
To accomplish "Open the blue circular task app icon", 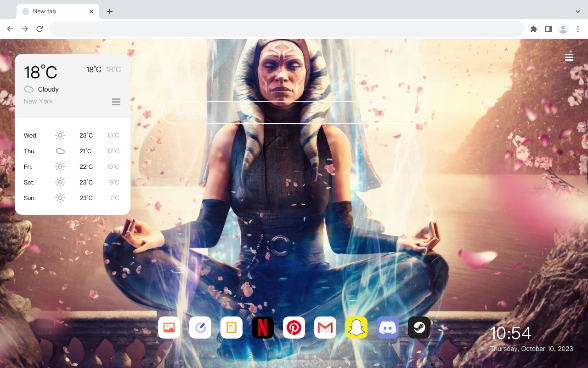I will (x=200, y=328).
